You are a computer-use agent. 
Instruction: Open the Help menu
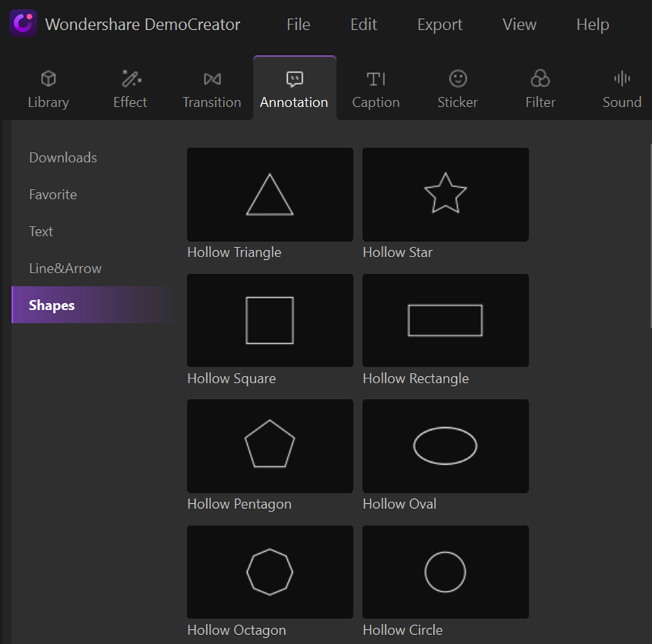tap(592, 24)
